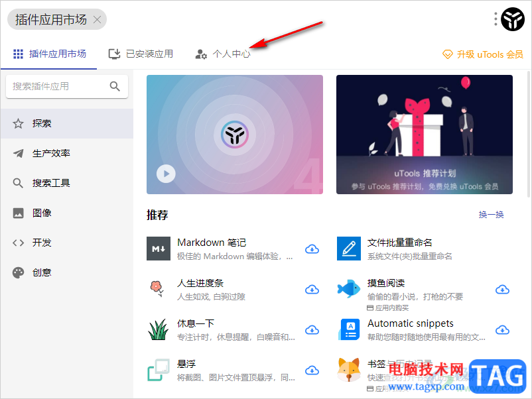Open 人生进度条 flower icon

[157, 289]
